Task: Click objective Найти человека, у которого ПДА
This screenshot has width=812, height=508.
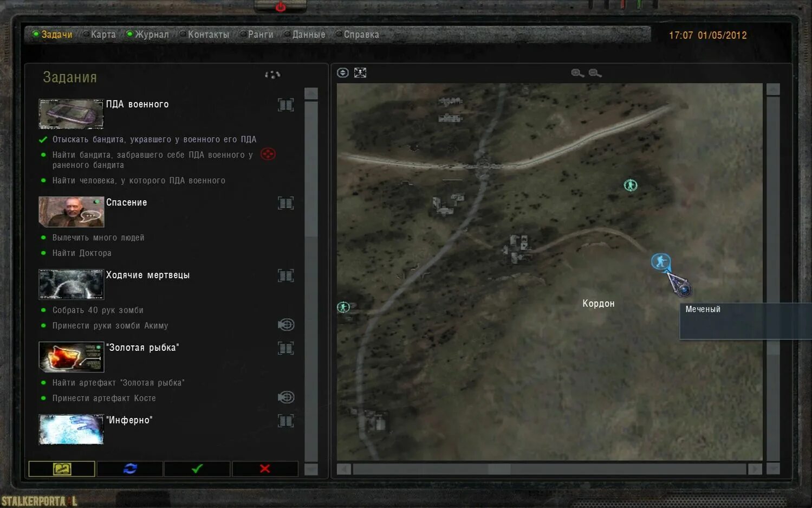Action: (139, 181)
